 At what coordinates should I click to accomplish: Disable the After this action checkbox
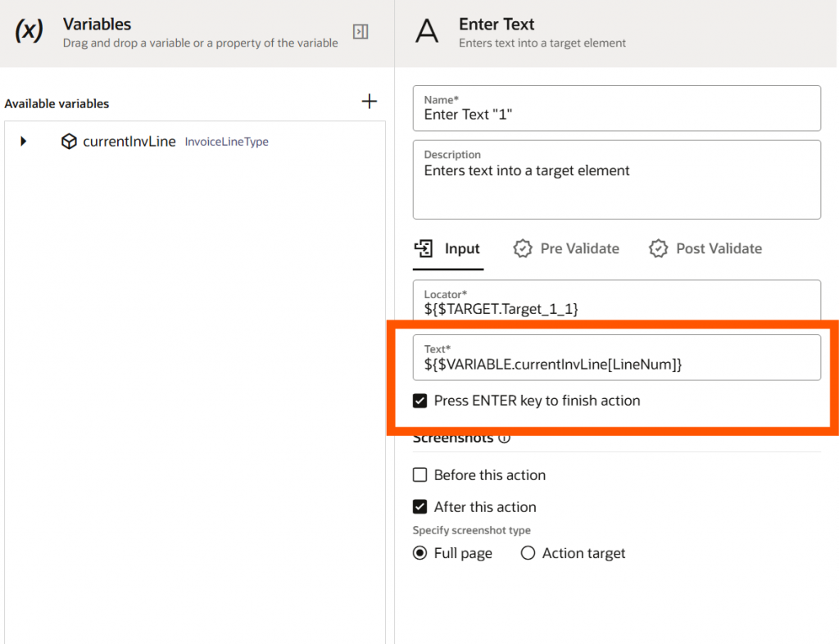point(420,507)
